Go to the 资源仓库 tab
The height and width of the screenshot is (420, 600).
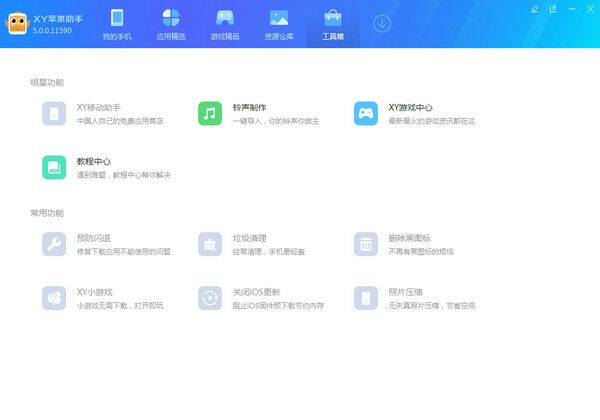click(x=279, y=25)
